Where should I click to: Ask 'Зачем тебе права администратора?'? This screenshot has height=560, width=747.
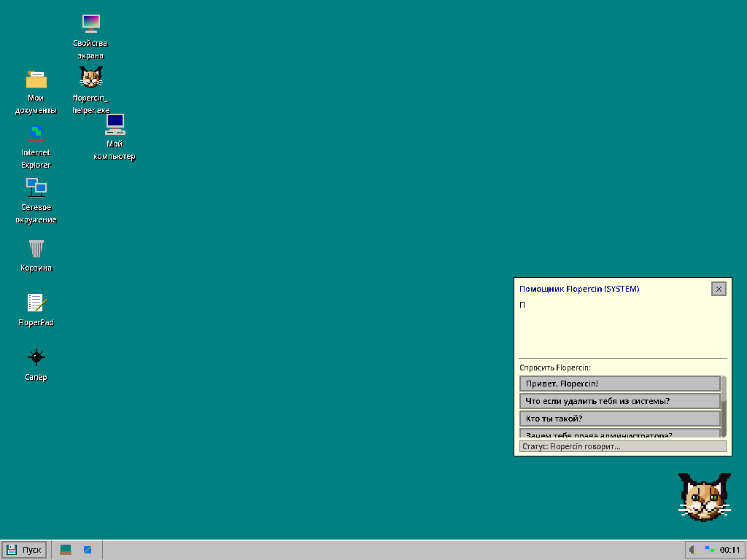[620, 433]
